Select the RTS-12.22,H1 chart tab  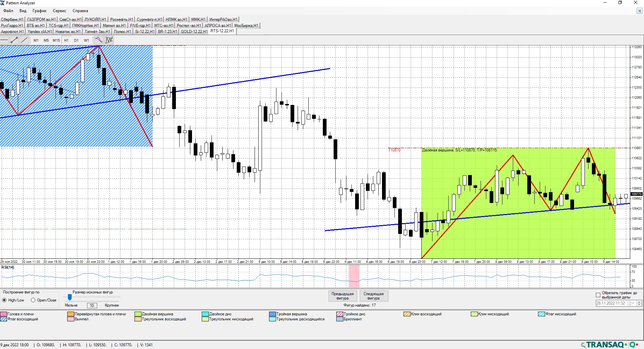[x=222, y=31]
